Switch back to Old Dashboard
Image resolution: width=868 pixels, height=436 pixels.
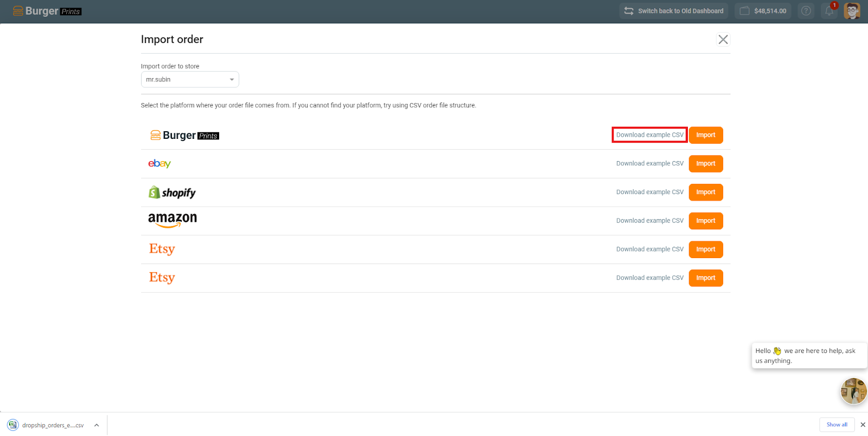tap(674, 11)
